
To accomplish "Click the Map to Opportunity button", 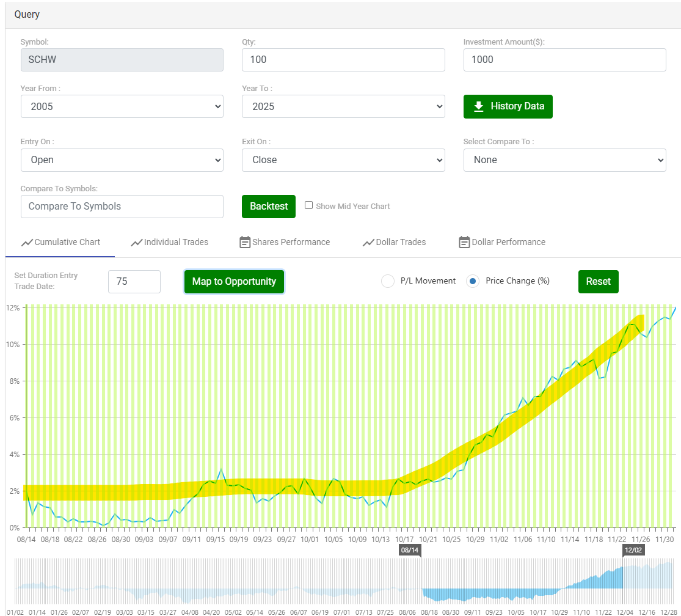I will [x=234, y=282].
